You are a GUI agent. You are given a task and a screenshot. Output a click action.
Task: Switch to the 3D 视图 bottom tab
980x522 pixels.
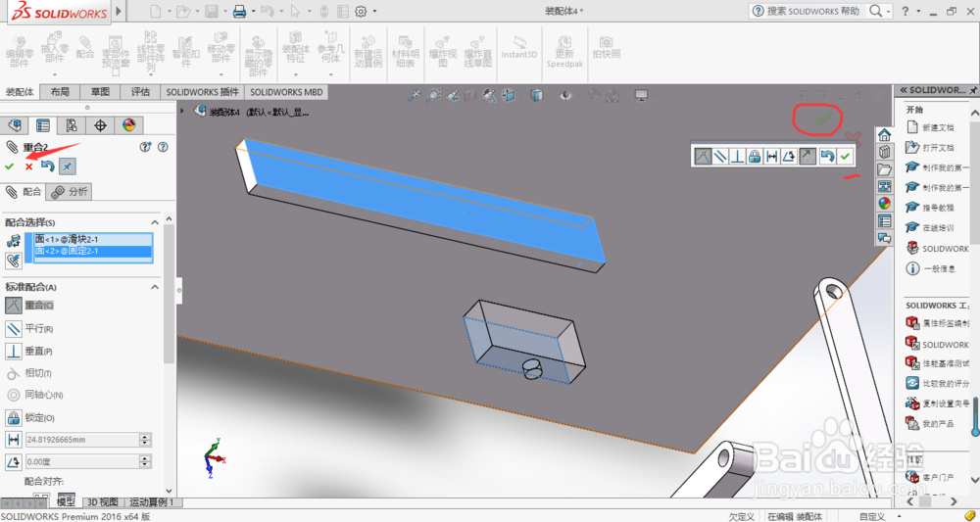click(103, 502)
